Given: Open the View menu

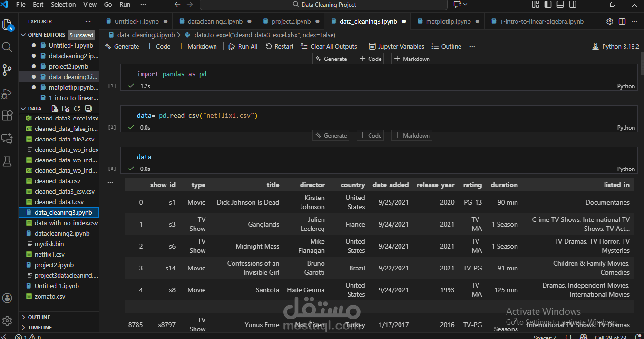Looking at the screenshot, I should 90,4.
